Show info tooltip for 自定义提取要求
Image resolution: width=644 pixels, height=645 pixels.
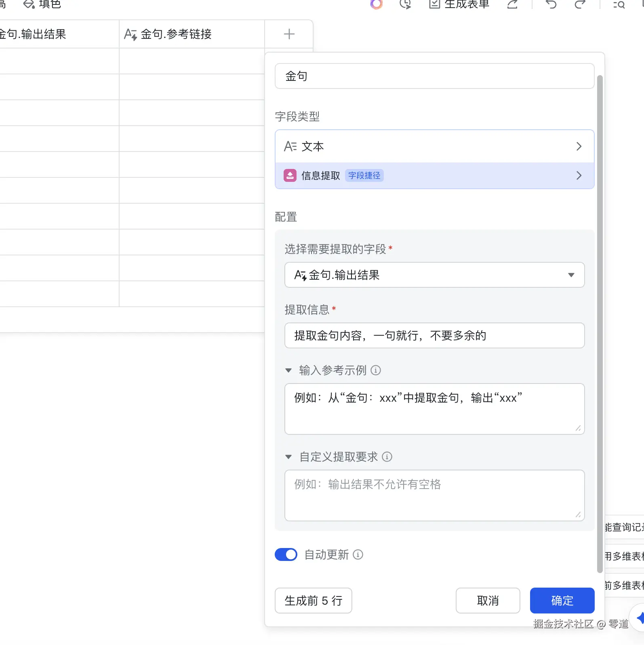pyautogui.click(x=387, y=457)
